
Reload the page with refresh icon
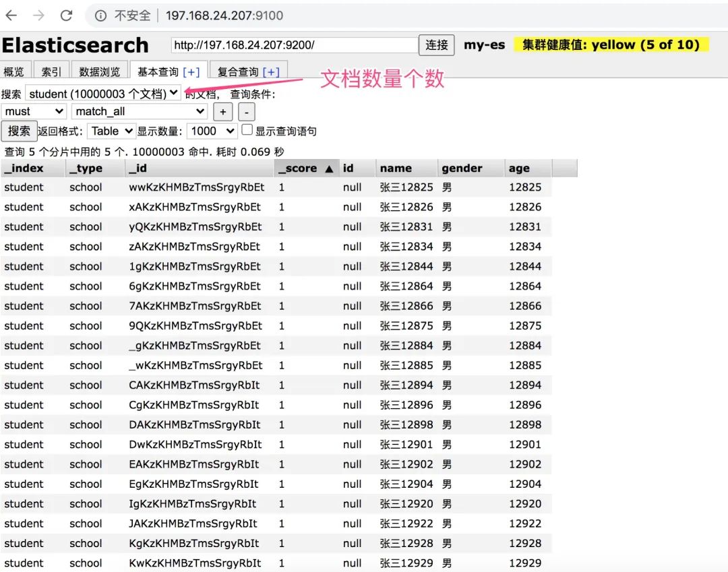(x=66, y=15)
